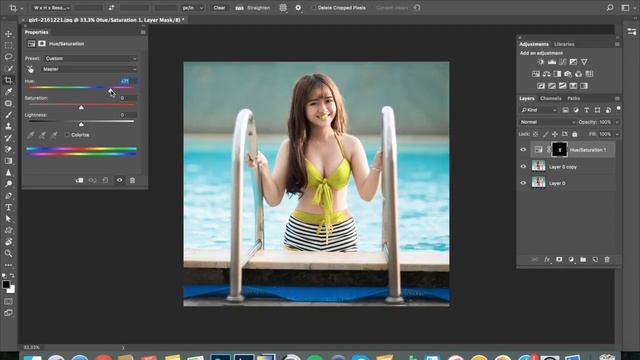640x360 pixels.
Task: Select the Rectangular Marquee tool
Action: pos(8,45)
